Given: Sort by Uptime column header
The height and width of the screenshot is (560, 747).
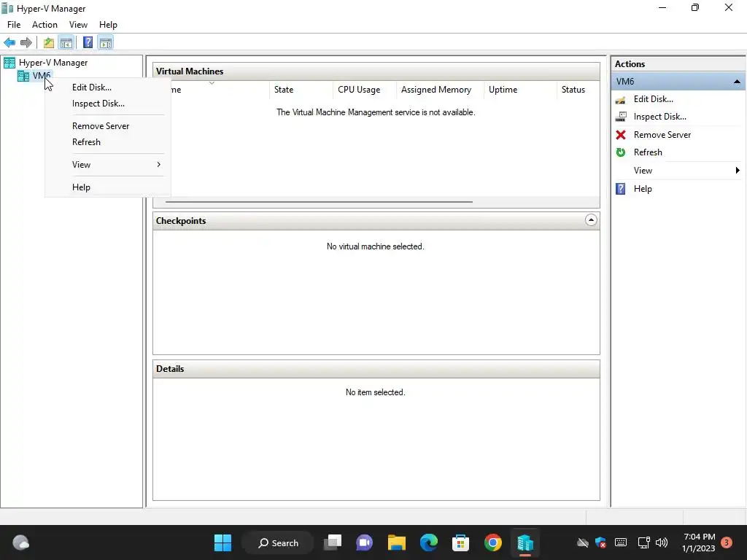Looking at the screenshot, I should 520,90.
